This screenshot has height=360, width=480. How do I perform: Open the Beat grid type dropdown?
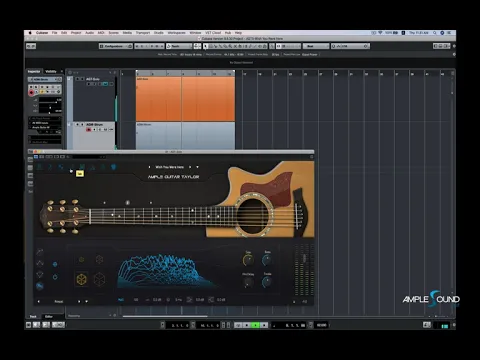tap(316, 46)
